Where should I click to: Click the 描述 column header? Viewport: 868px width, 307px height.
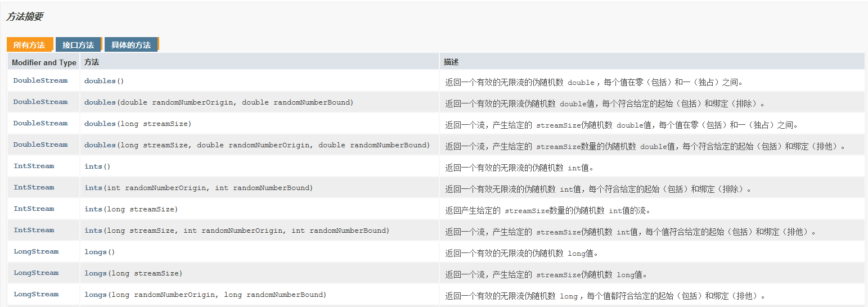tap(451, 62)
